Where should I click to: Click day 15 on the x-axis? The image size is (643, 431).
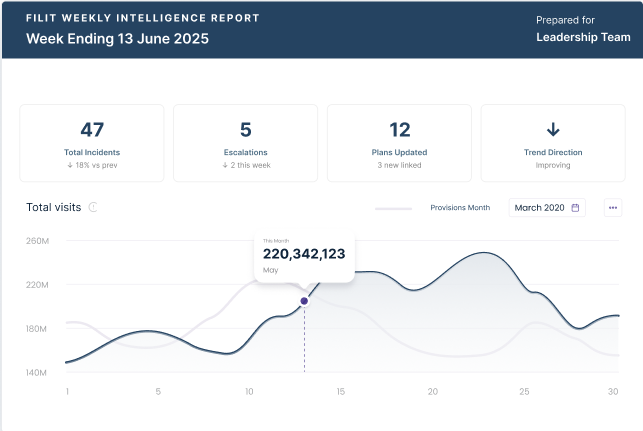(341, 391)
